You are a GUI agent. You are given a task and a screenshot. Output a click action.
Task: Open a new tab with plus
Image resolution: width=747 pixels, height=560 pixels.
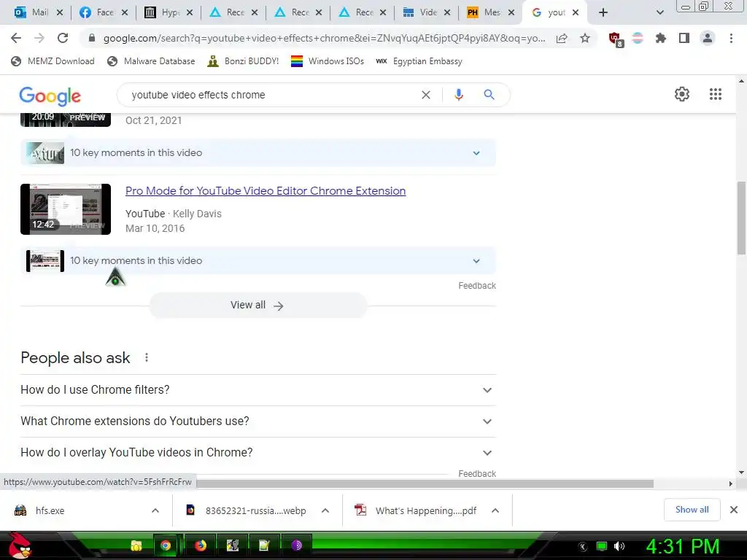[x=603, y=12]
